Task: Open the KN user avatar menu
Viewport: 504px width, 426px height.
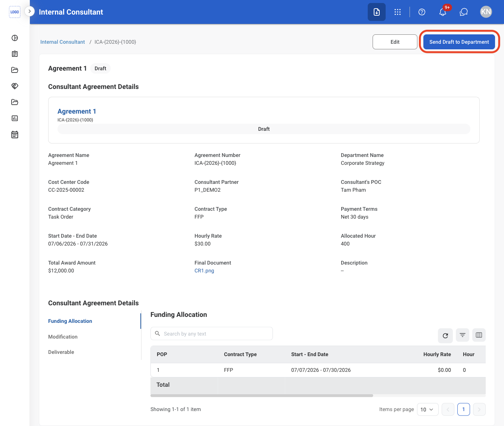Action: coord(486,12)
